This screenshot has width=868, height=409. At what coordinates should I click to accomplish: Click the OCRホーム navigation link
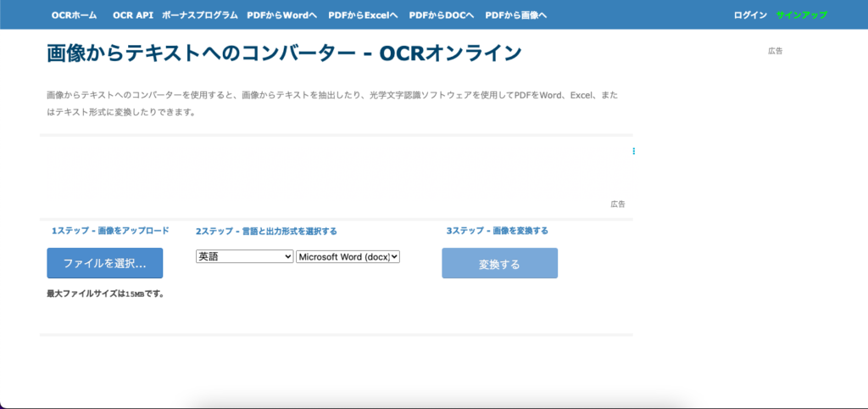[74, 15]
